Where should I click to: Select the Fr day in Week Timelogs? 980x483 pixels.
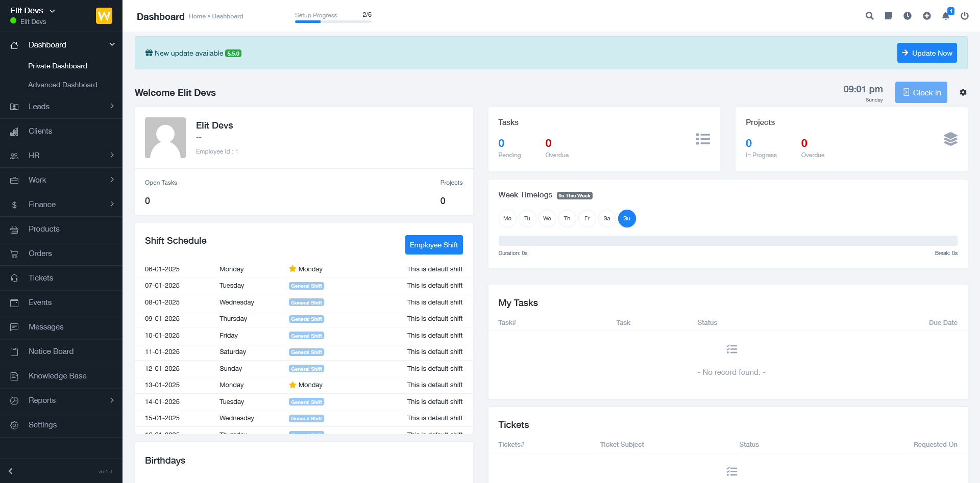(587, 218)
